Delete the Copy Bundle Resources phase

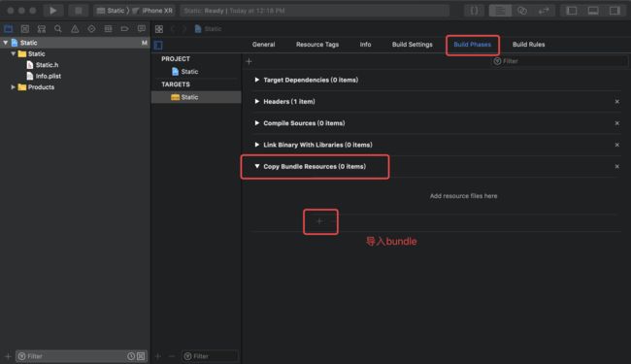616,167
